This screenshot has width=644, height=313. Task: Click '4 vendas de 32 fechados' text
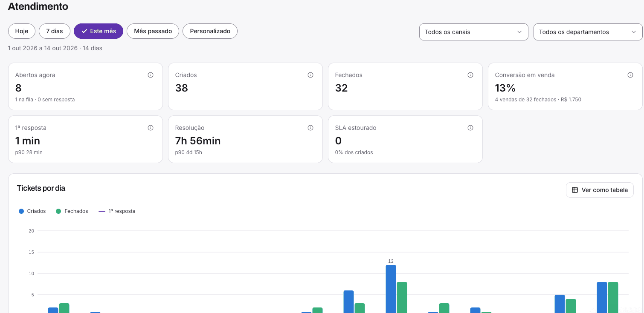[526, 100]
